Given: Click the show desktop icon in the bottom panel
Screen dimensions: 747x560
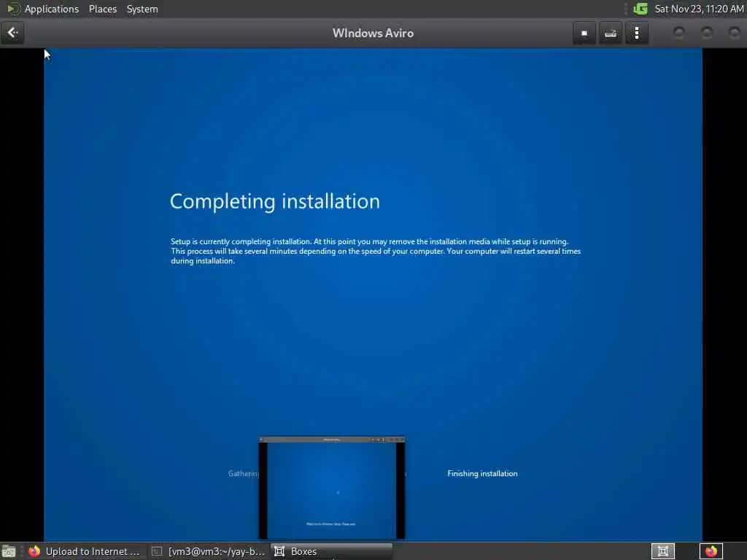Looking at the screenshot, I should [x=9, y=551].
